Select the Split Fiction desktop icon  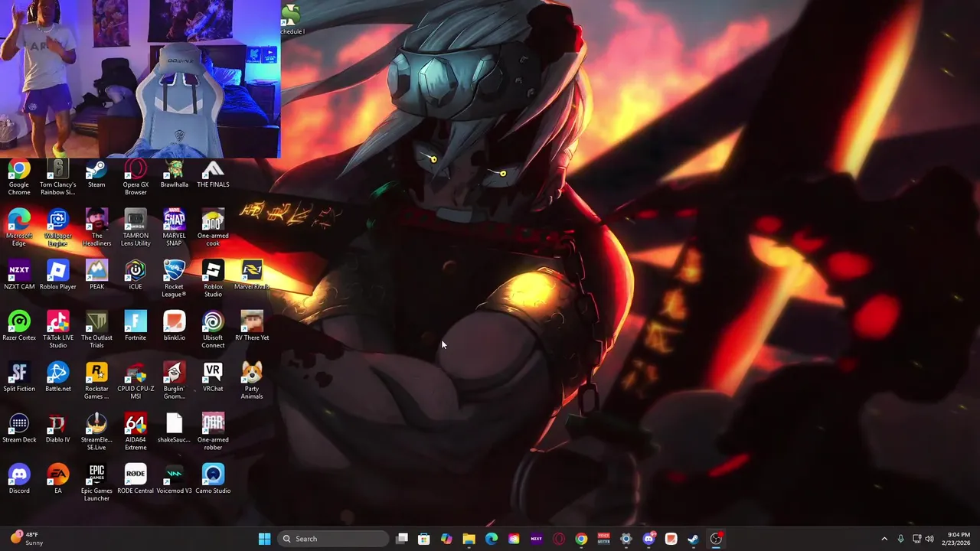[19, 377]
